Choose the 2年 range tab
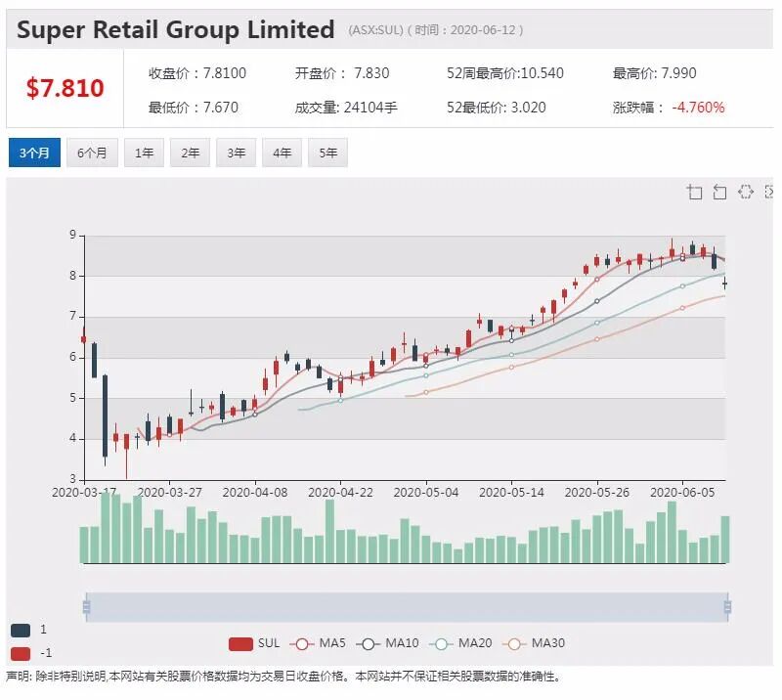This screenshot has width=782, height=700. point(190,153)
